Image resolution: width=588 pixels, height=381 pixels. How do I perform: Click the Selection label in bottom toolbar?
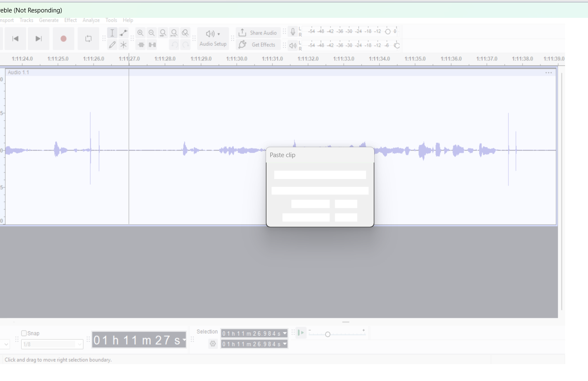[x=207, y=332]
